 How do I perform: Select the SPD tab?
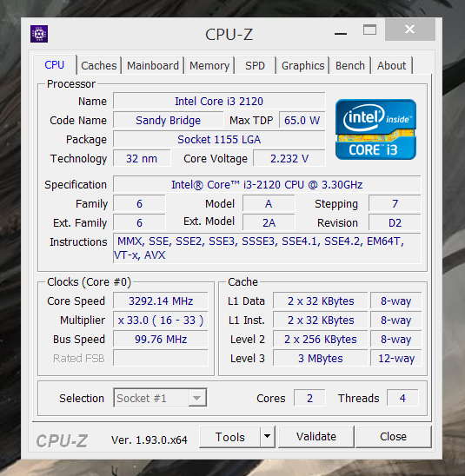tap(256, 65)
